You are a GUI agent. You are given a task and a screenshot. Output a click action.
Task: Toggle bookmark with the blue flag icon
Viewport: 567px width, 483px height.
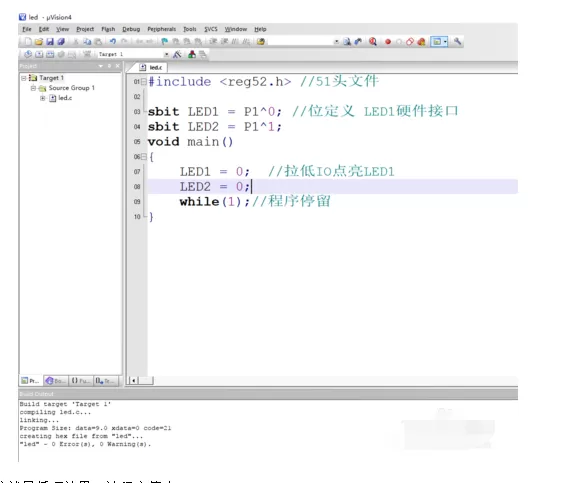coord(165,42)
